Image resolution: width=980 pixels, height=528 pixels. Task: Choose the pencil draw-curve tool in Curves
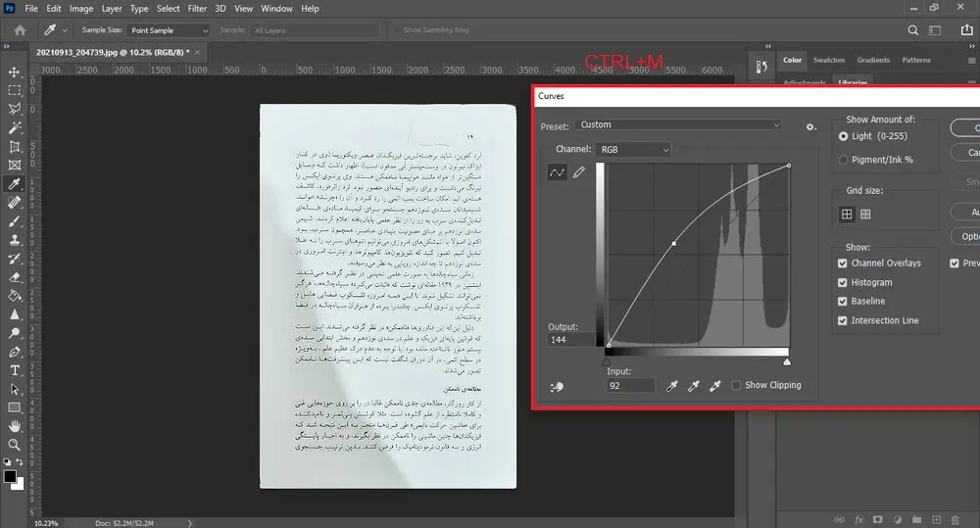(x=579, y=172)
